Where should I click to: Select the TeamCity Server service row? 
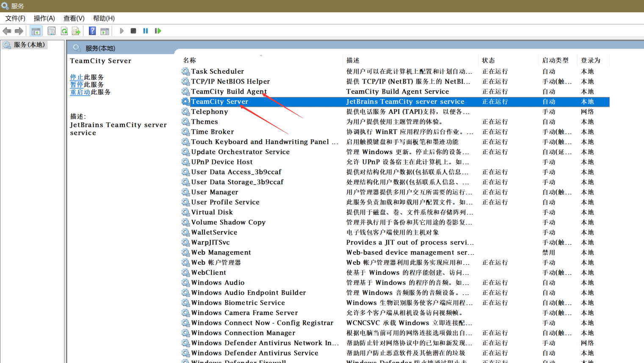395,102
